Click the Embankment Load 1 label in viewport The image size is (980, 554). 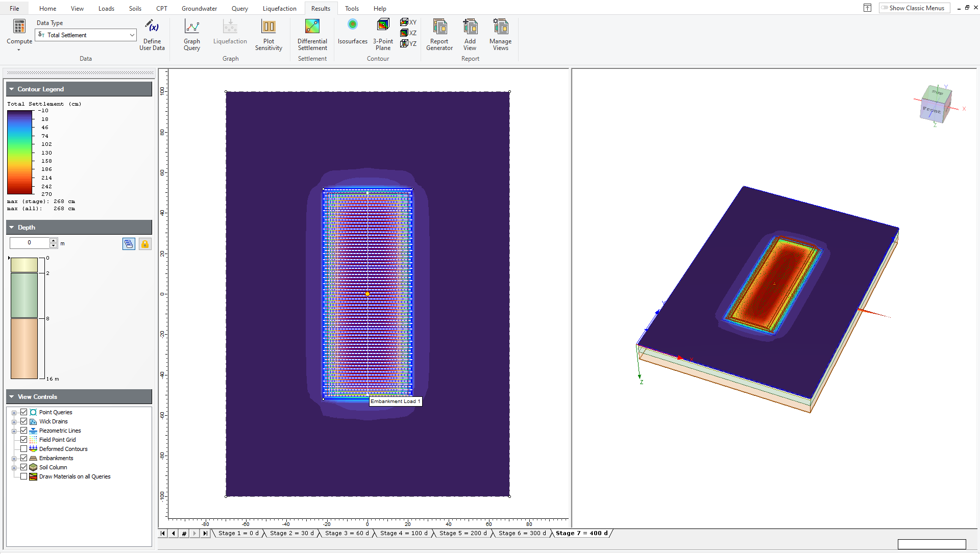(x=395, y=401)
